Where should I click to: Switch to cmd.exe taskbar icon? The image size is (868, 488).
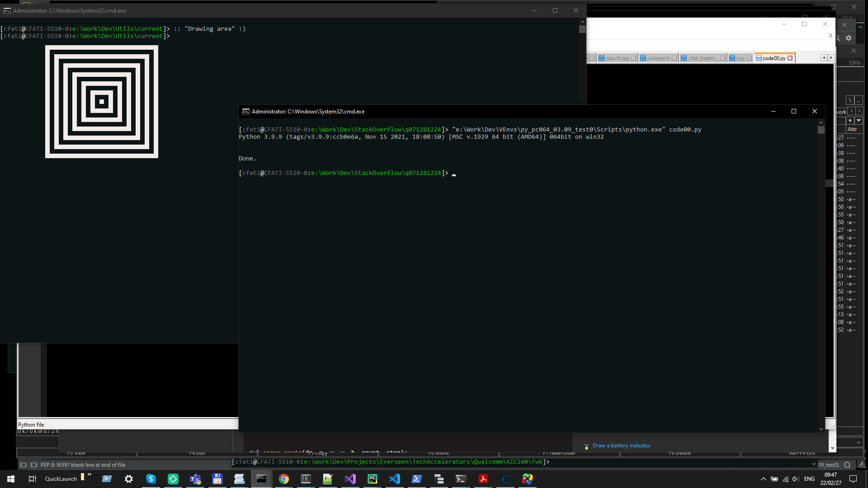261,479
